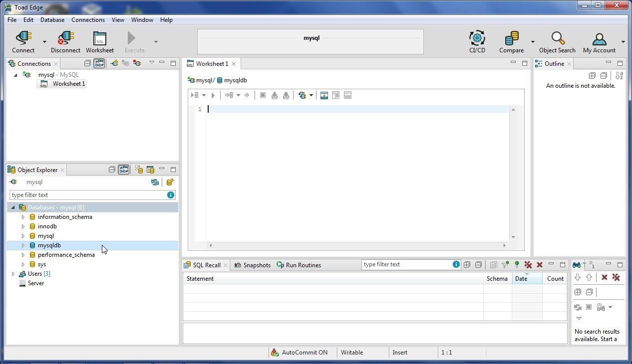Open Object Search
The height and width of the screenshot is (364, 632).
(x=557, y=42)
